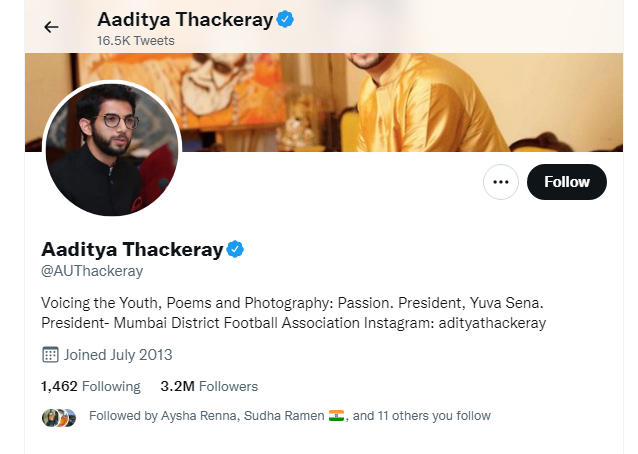Open the 1,462 Following list
Viewport: 638px width, 454px height.
point(91,386)
